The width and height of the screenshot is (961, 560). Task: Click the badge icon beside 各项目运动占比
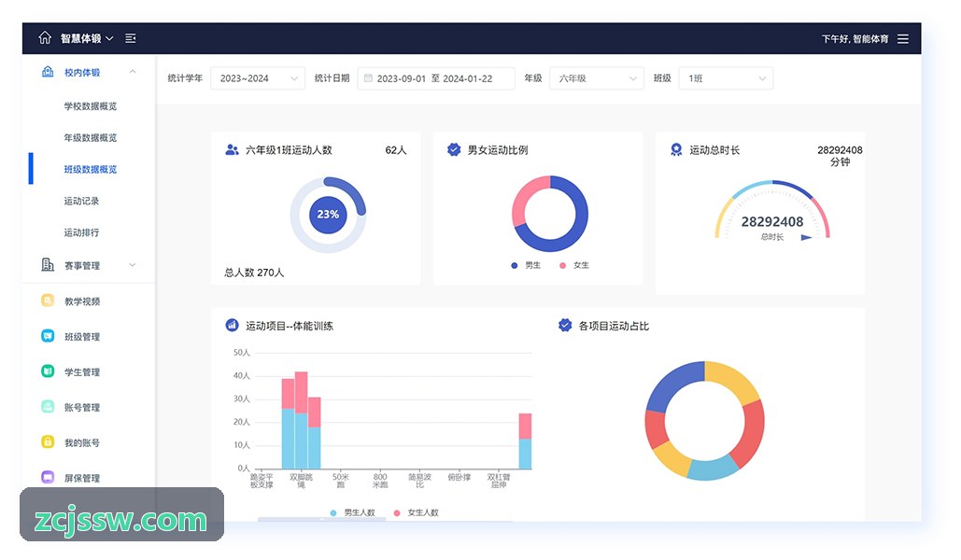point(565,326)
